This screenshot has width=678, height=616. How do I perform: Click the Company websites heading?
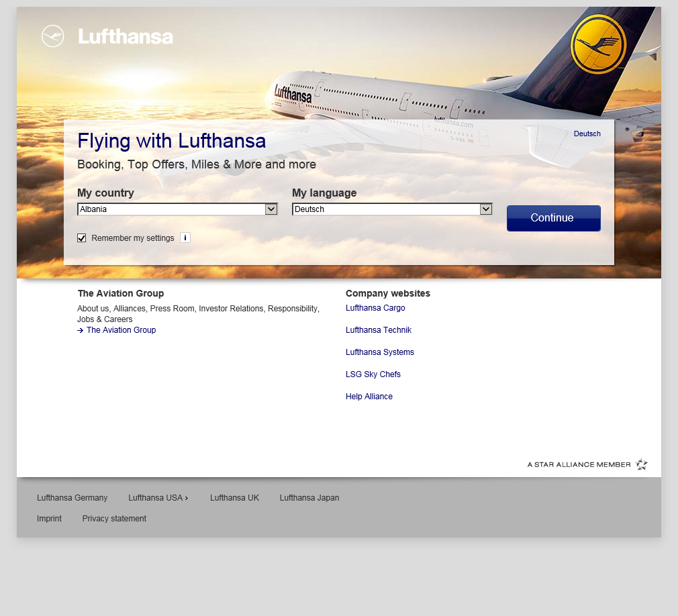tap(388, 293)
